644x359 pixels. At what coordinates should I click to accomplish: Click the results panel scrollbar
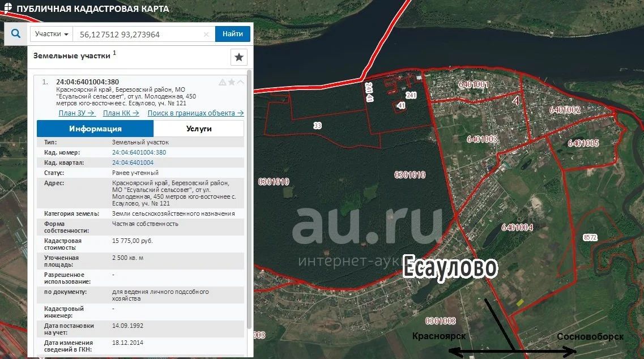pos(249,199)
